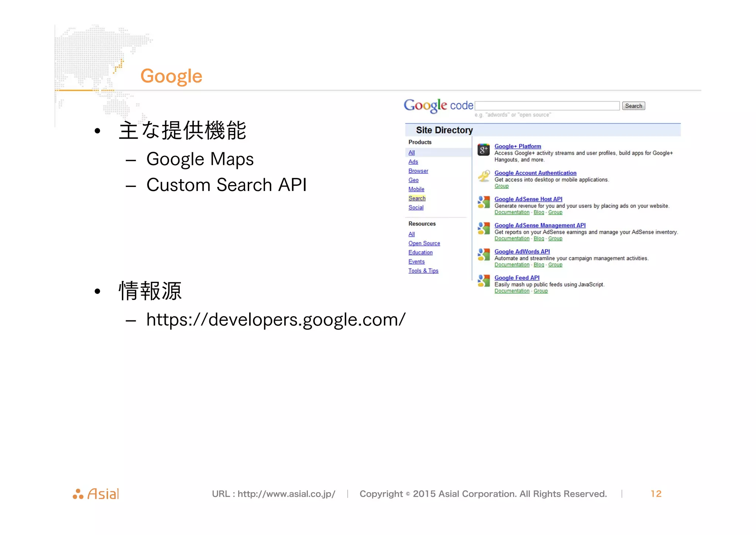Click the Site Directory heading
Image resolution: width=756 pixels, height=535 pixels.
tap(444, 130)
